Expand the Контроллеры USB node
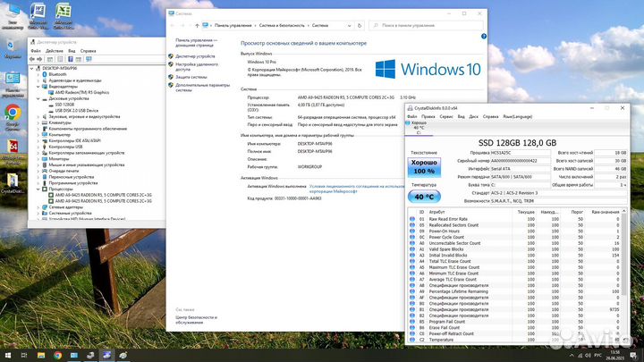644x362 pixels. tap(38, 147)
